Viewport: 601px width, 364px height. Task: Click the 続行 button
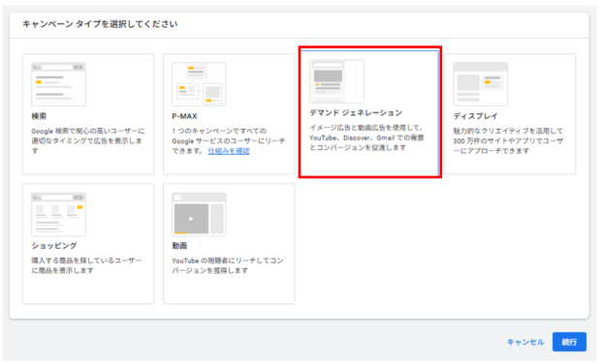(569, 342)
